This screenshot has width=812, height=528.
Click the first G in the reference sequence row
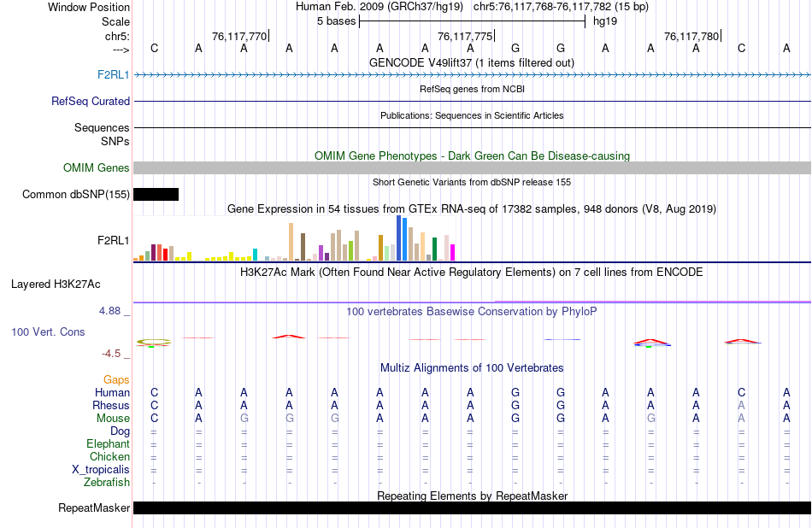(515, 48)
